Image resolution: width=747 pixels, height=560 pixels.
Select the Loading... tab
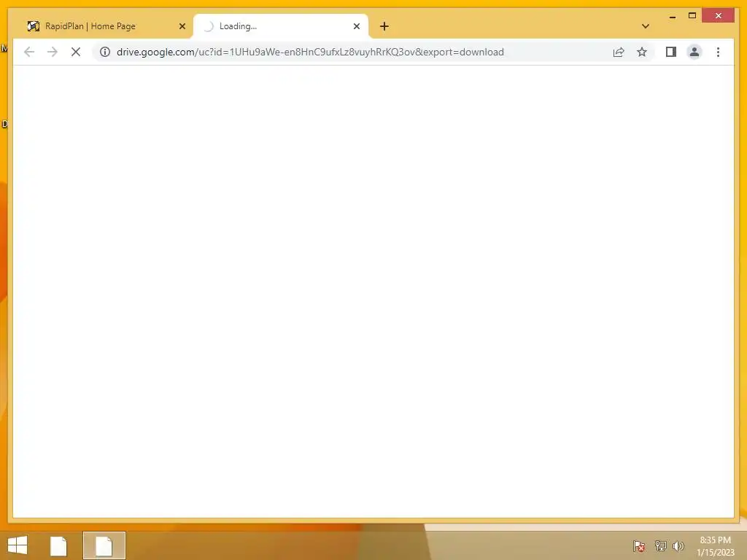click(281, 26)
